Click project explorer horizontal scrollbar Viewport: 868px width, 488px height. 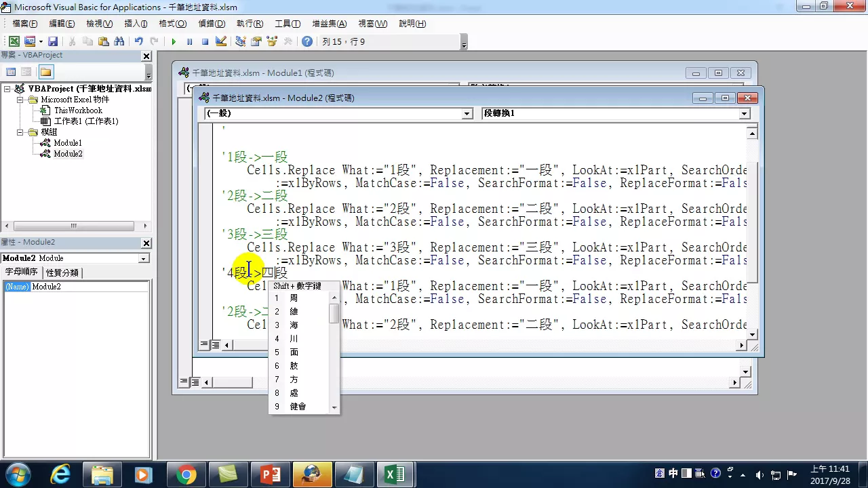pos(75,226)
